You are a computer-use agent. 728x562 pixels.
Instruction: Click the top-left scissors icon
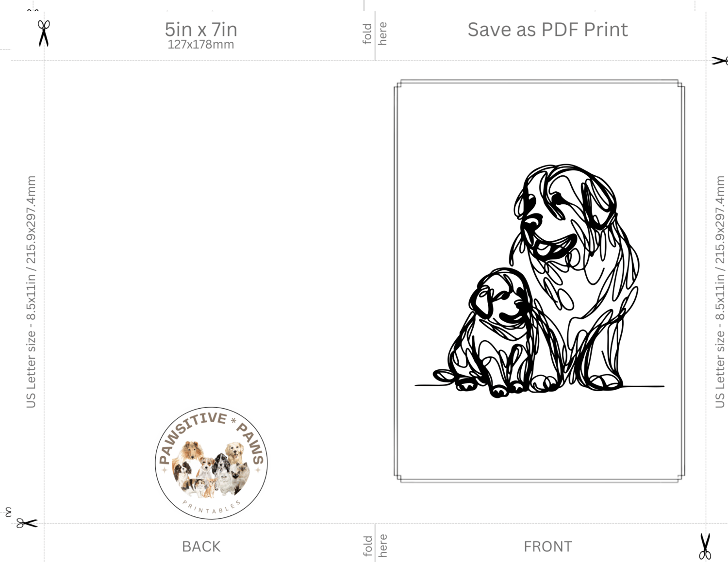44,33
